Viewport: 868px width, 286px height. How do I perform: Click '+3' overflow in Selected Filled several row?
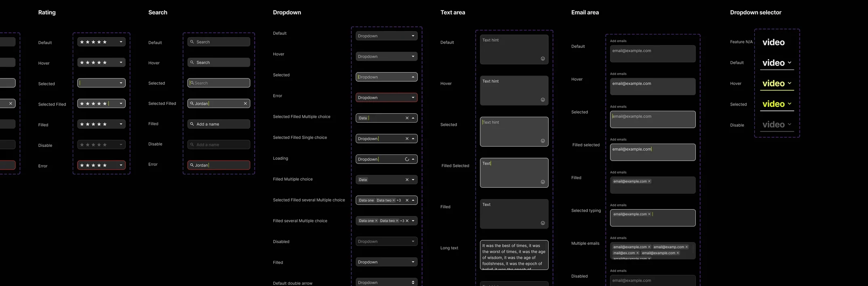(x=399, y=200)
